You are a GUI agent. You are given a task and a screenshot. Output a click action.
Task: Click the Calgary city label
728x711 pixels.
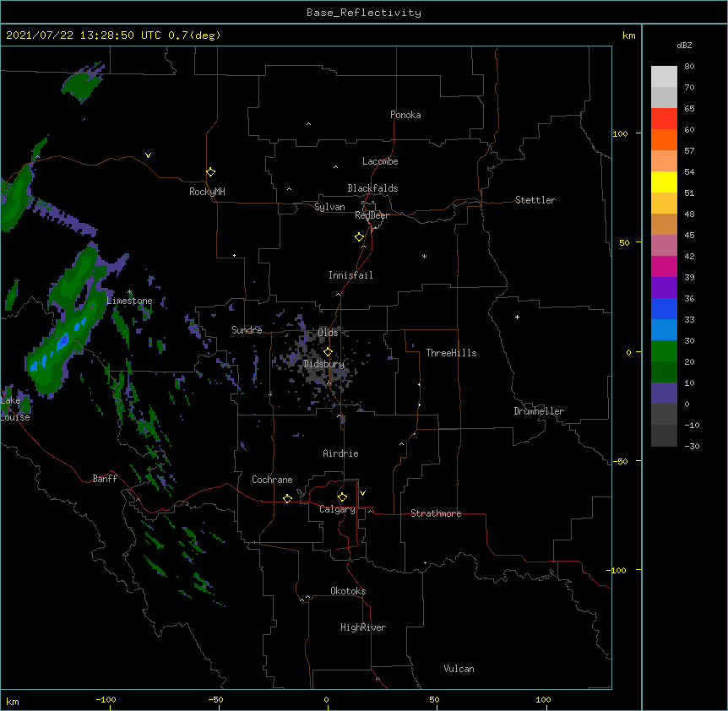(x=337, y=509)
